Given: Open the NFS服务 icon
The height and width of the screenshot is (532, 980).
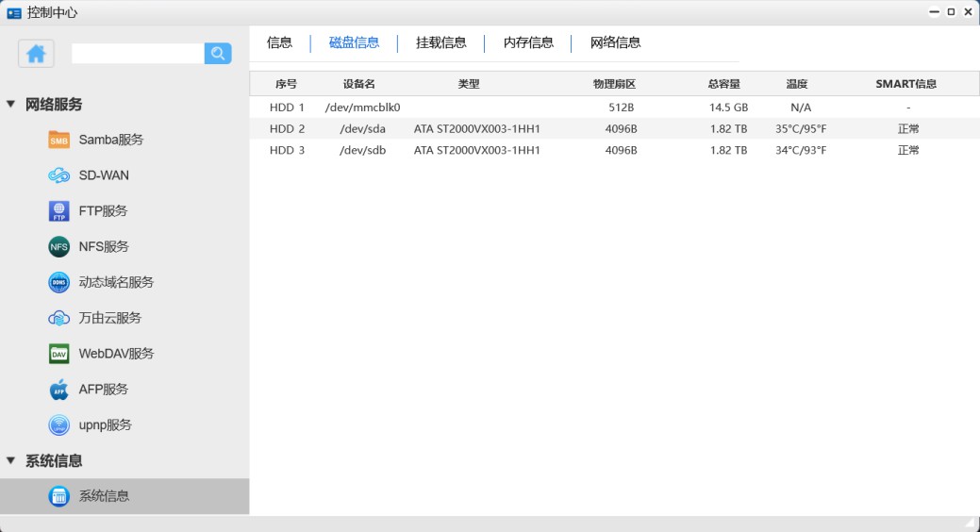Looking at the screenshot, I should (x=59, y=247).
